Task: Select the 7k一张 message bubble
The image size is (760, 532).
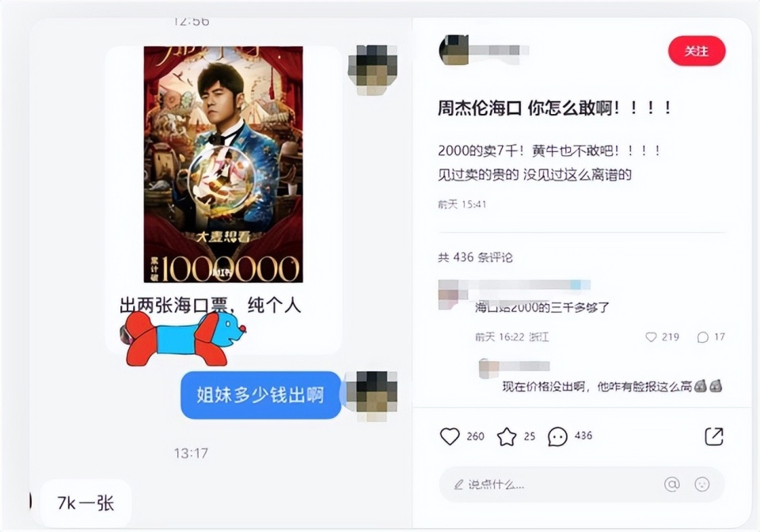Action: coord(85,503)
